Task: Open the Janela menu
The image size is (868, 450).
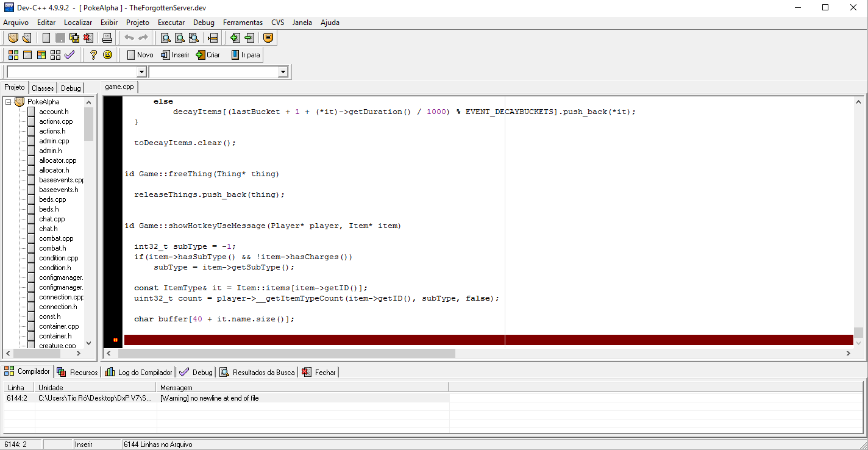Action: click(302, 23)
